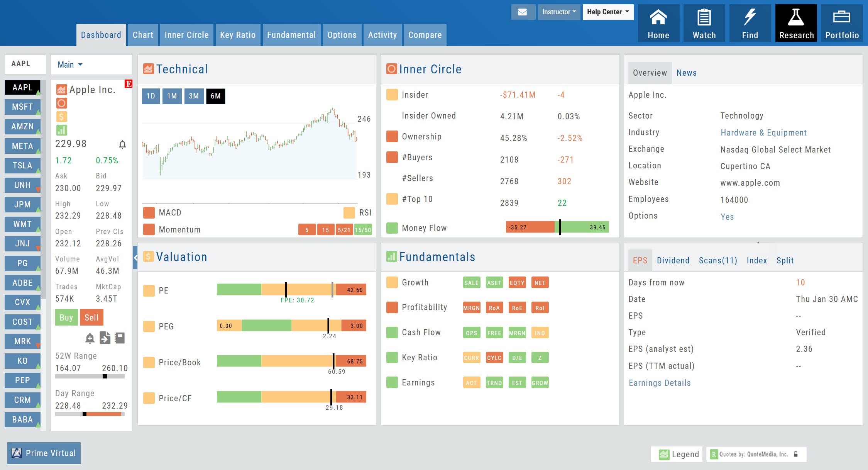Select the 6M chart timeframe
The height and width of the screenshot is (470, 868).
(216, 96)
